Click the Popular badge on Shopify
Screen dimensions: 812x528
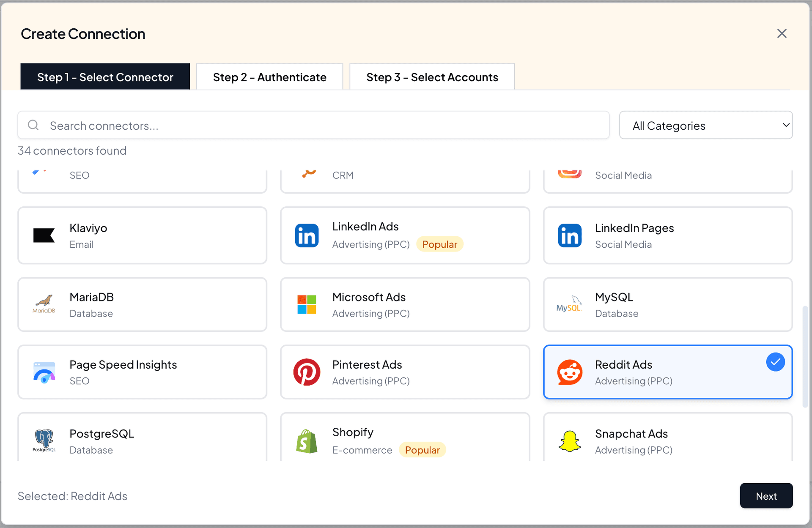click(x=422, y=450)
